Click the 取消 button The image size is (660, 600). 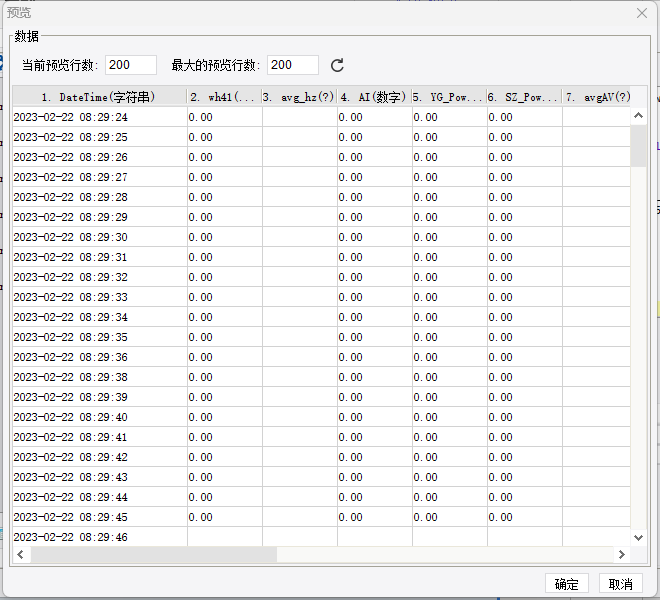click(620, 584)
